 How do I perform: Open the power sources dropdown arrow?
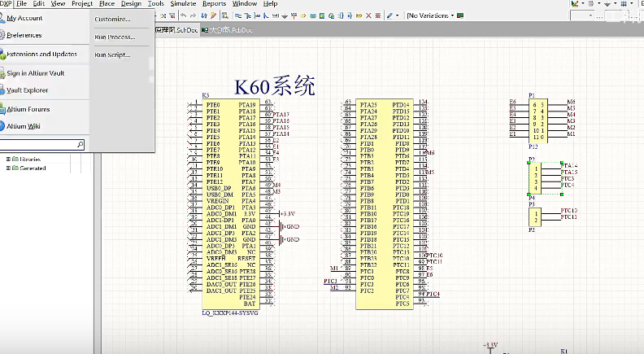click(616, 3)
